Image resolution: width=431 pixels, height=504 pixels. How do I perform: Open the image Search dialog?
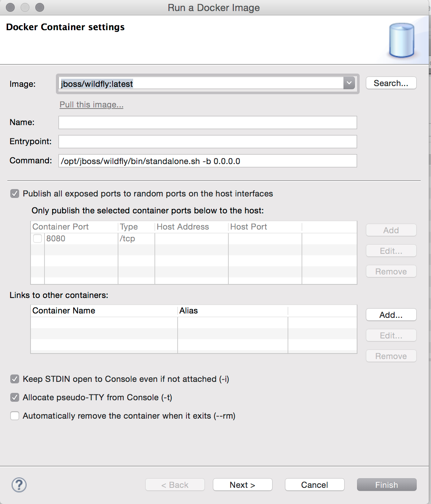(x=391, y=83)
